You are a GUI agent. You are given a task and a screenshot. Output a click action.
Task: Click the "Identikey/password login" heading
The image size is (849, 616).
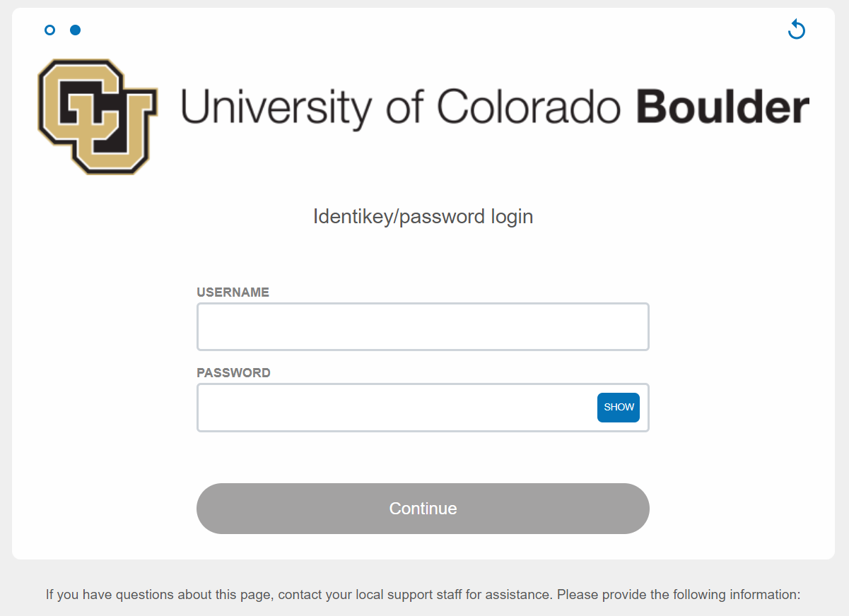[423, 216]
